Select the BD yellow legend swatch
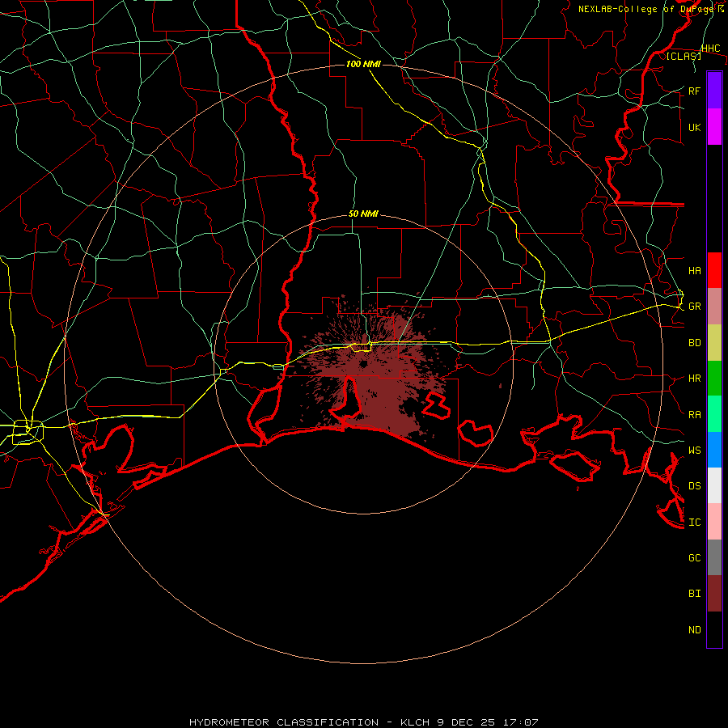This screenshot has width=728, height=728. click(714, 343)
